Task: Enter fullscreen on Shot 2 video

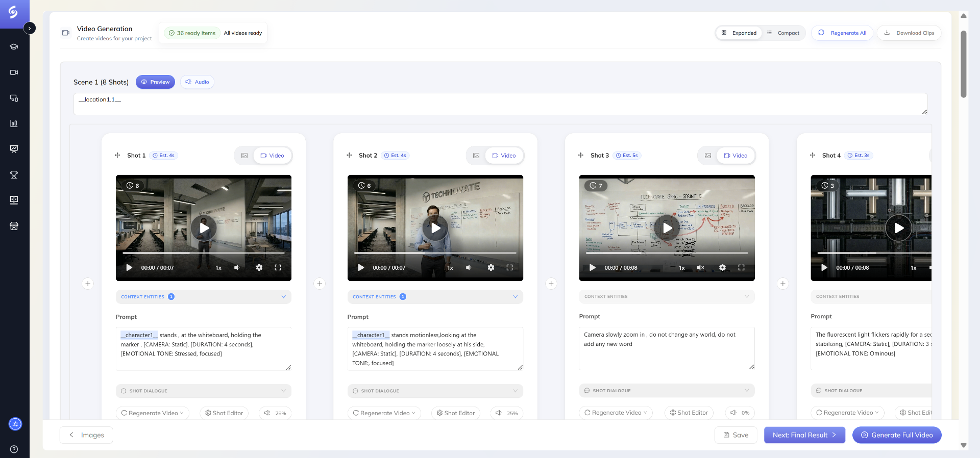Action: click(509, 267)
